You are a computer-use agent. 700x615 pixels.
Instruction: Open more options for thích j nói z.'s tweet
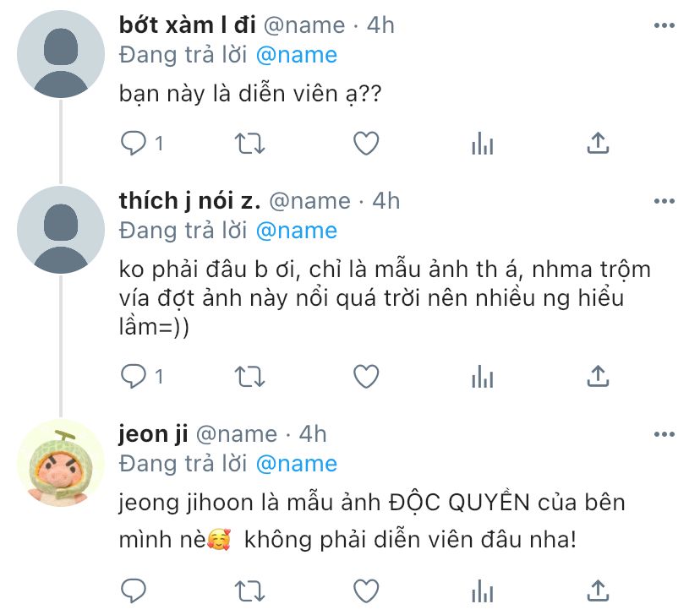(x=664, y=201)
